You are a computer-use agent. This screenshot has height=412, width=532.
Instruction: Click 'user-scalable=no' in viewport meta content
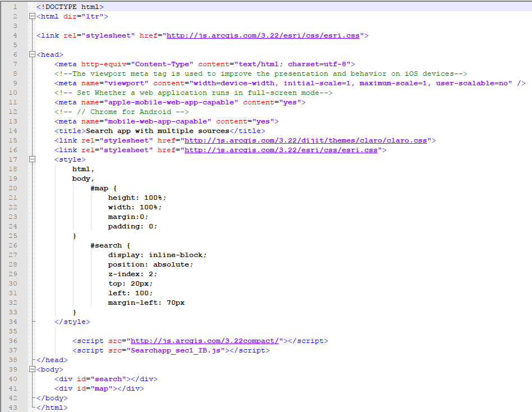[471, 83]
